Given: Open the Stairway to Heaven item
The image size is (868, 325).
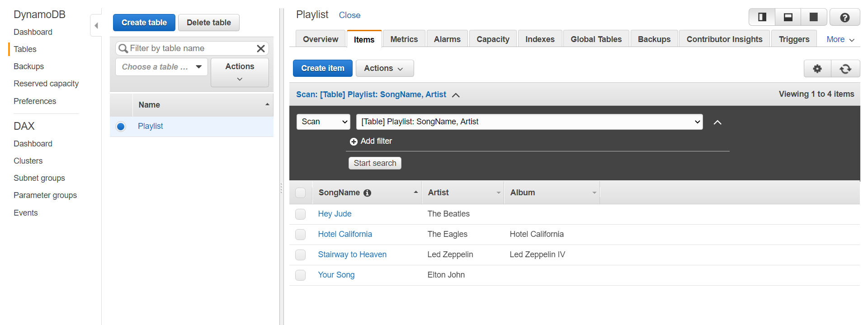Looking at the screenshot, I should tap(352, 254).
